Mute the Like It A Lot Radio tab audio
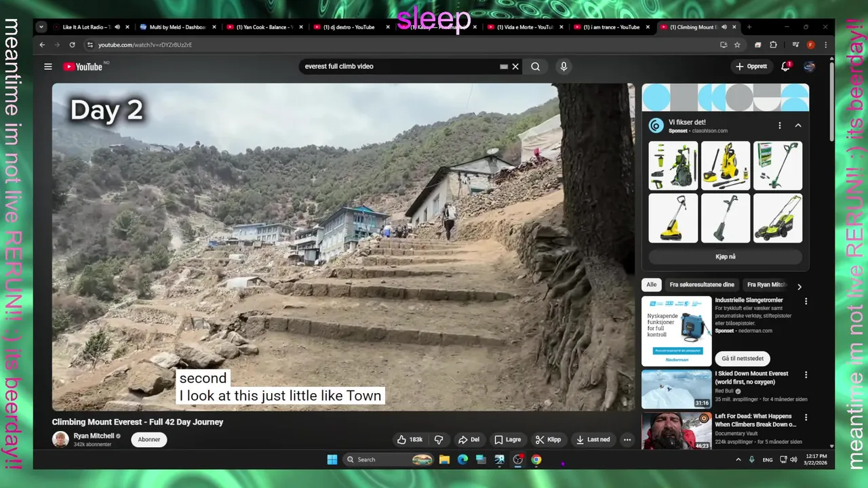This screenshot has width=868, height=488. click(x=117, y=27)
